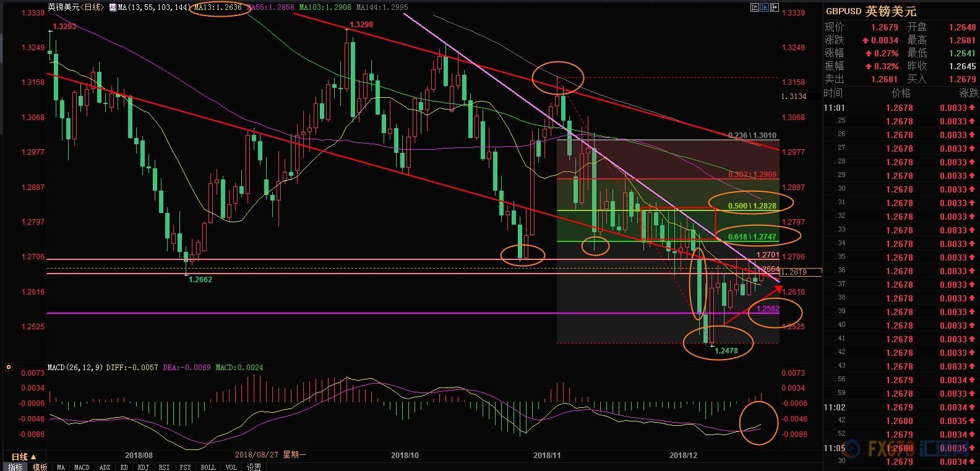This screenshot has height=471, width=980.
Task: Switch to the 指标 tab
Action: [15, 467]
